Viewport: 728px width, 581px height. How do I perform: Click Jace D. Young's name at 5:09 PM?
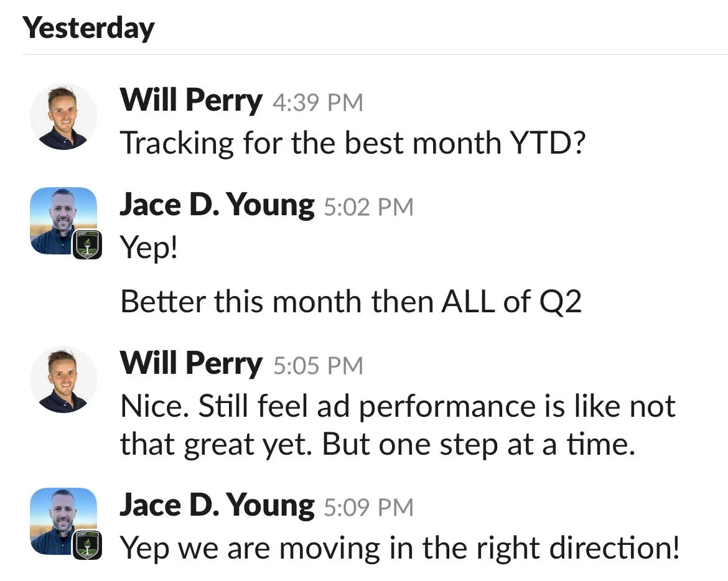(x=217, y=505)
